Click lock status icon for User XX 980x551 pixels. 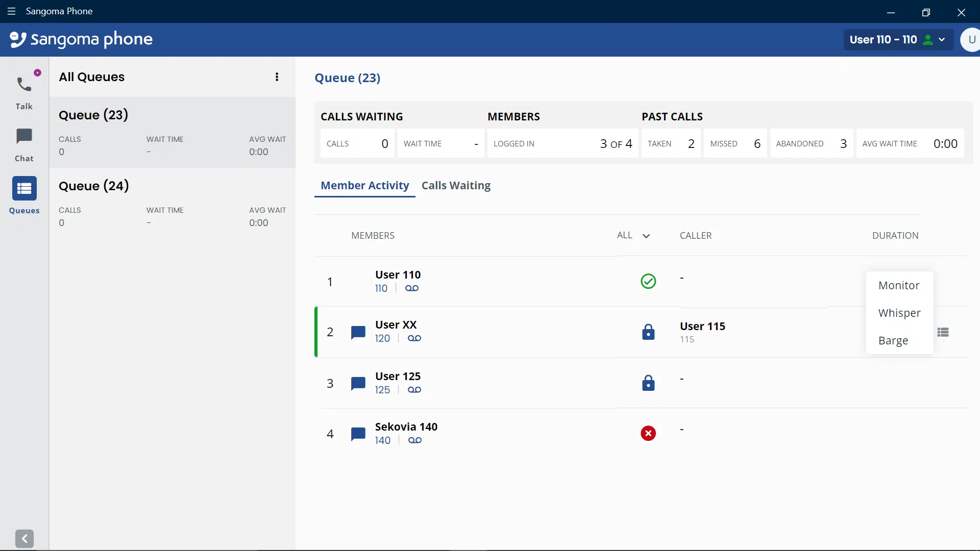click(648, 332)
